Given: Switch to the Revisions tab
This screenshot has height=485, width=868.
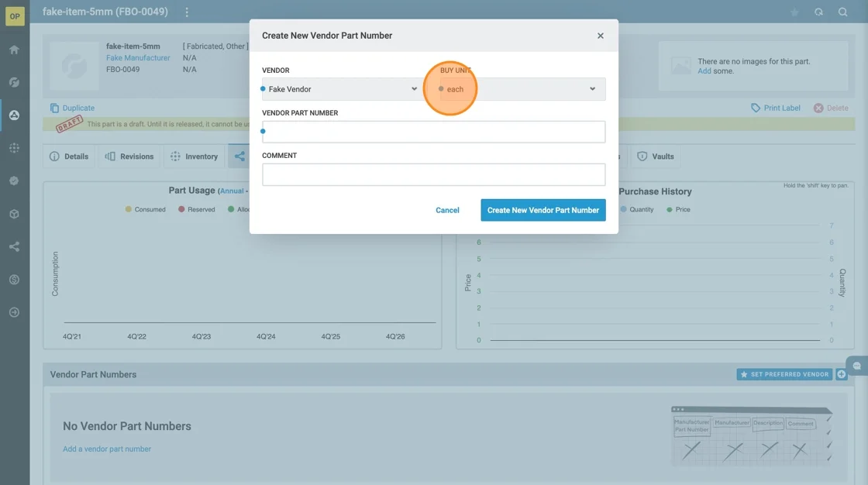Looking at the screenshot, I should tap(129, 157).
